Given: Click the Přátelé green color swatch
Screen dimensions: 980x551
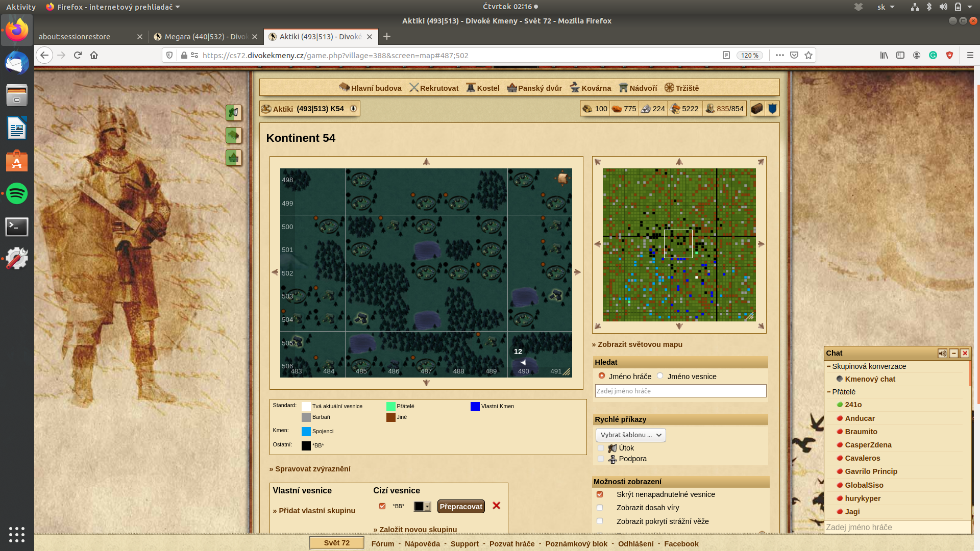Looking at the screenshot, I should pos(391,407).
